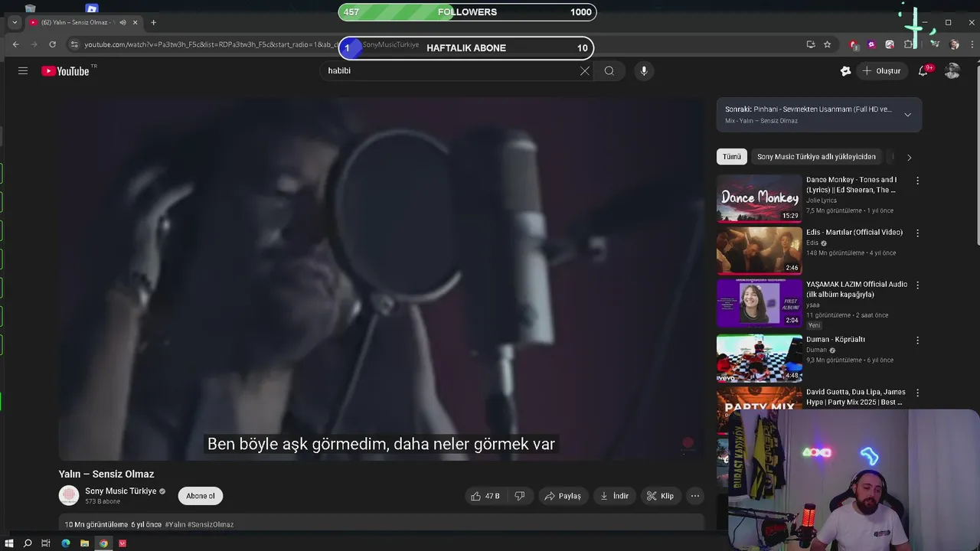
Task: Create a clip with Klip
Action: click(660, 496)
